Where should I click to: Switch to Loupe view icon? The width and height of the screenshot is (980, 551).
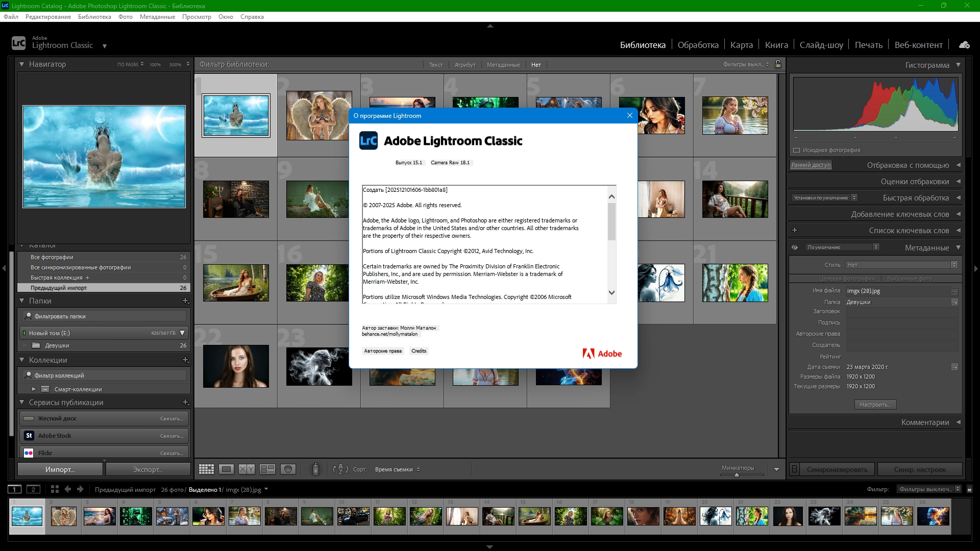click(x=227, y=469)
